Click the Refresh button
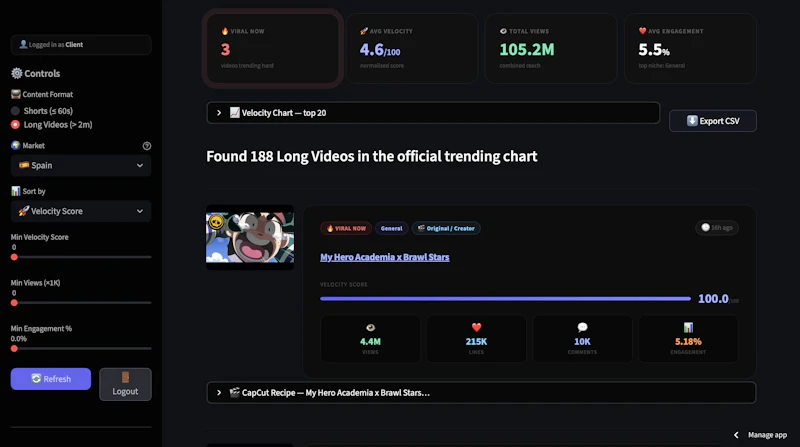 click(x=51, y=379)
